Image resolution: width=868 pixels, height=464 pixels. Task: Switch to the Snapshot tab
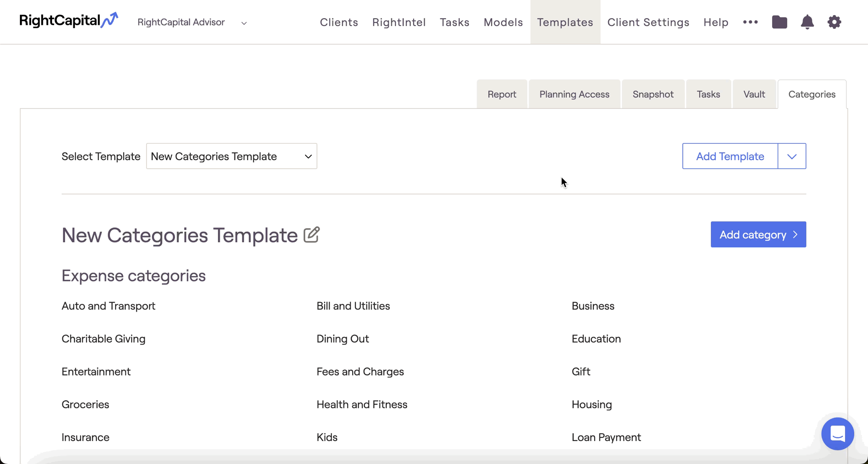[x=653, y=94]
